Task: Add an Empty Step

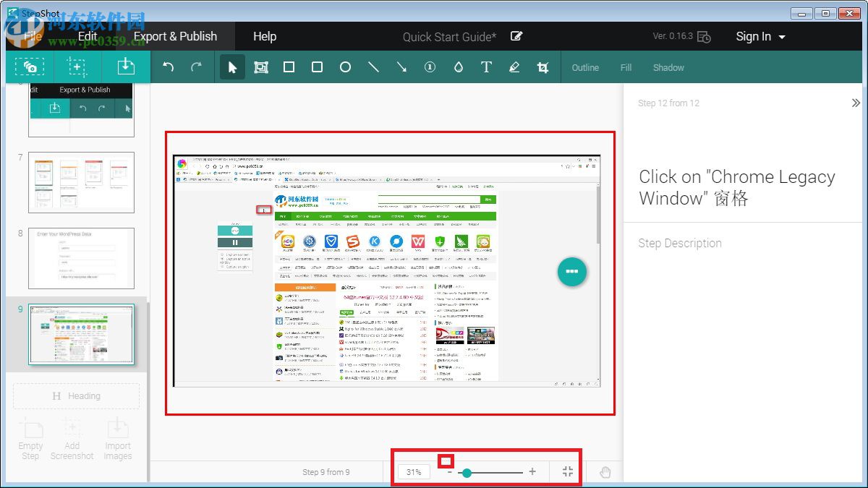Action: (30, 439)
